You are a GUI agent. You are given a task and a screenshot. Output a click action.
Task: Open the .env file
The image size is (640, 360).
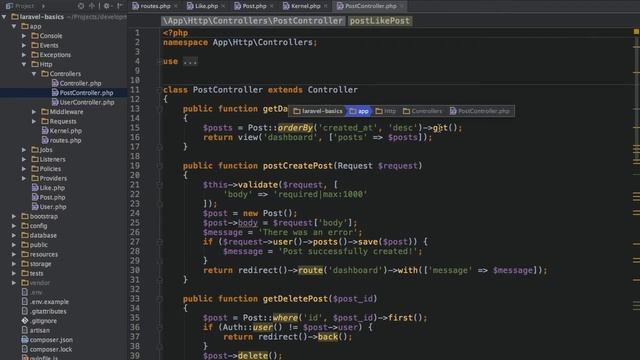click(31, 292)
